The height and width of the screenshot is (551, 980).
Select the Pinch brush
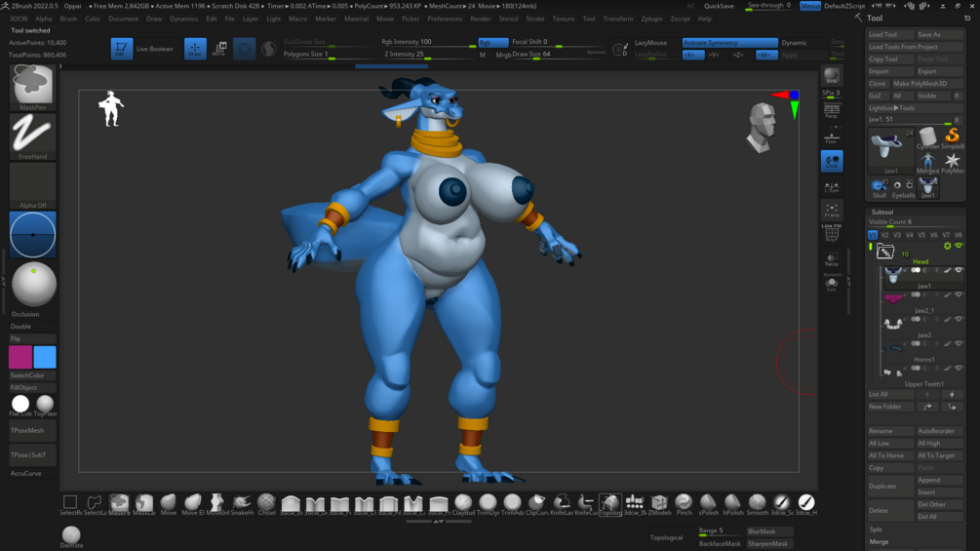pos(684,503)
